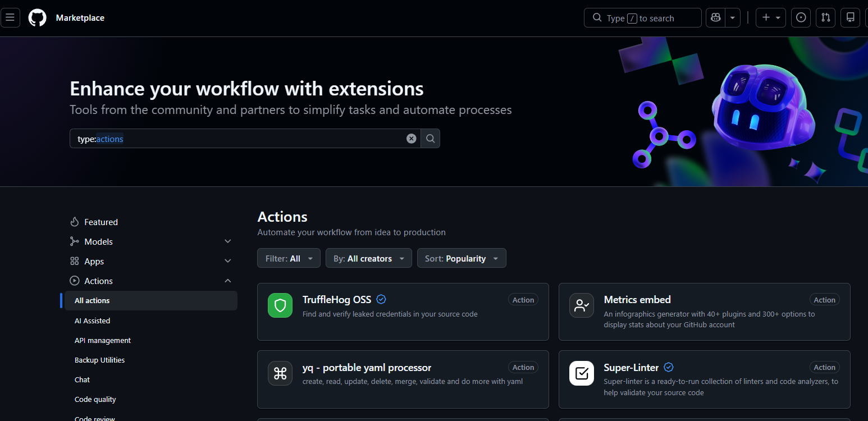View pull requests icon in header
This screenshot has height=421, width=868.
[826, 18]
